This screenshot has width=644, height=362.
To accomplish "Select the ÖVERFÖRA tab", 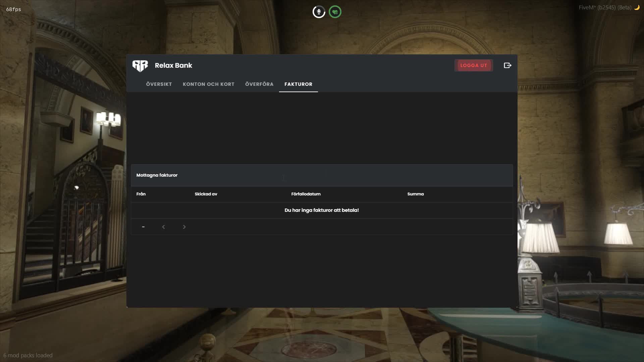I will coord(259,84).
